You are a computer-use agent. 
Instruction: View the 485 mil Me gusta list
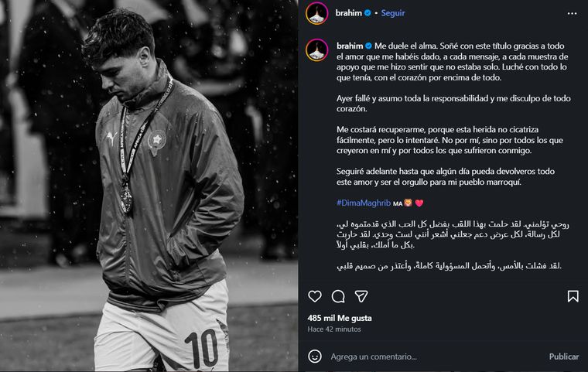[340, 318]
